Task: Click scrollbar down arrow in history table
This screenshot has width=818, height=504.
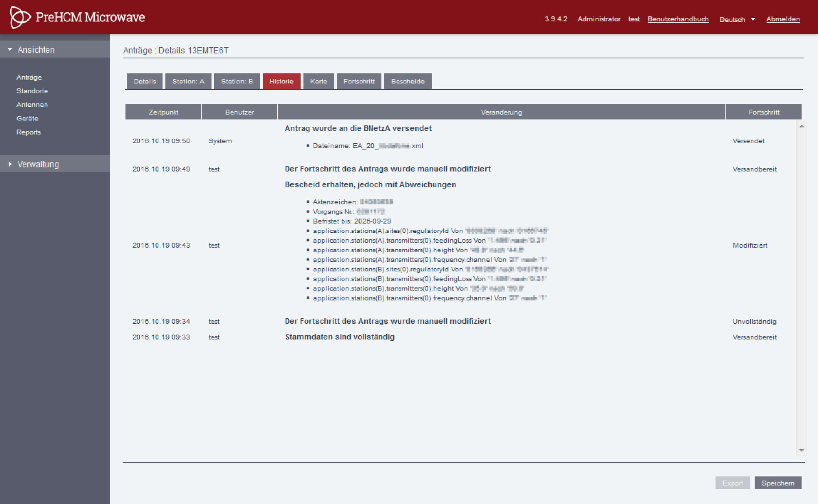Action: click(x=801, y=451)
